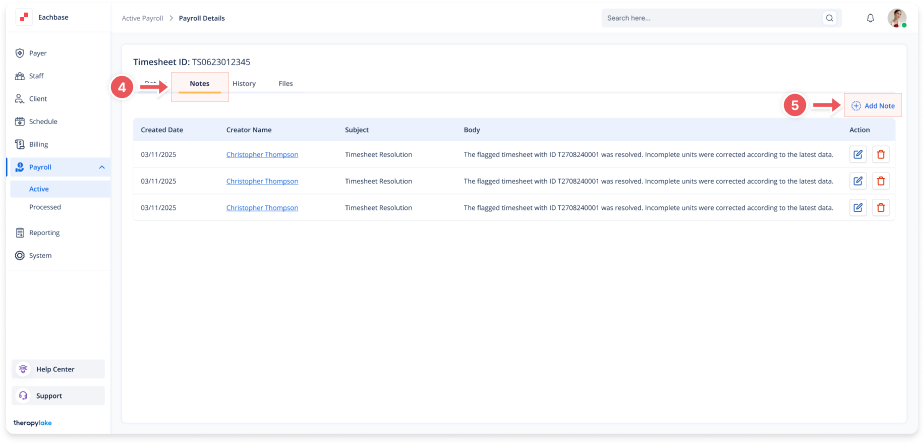Image resolution: width=924 pixels, height=444 pixels.
Task: Delete the note in the third row
Action: coord(881,208)
